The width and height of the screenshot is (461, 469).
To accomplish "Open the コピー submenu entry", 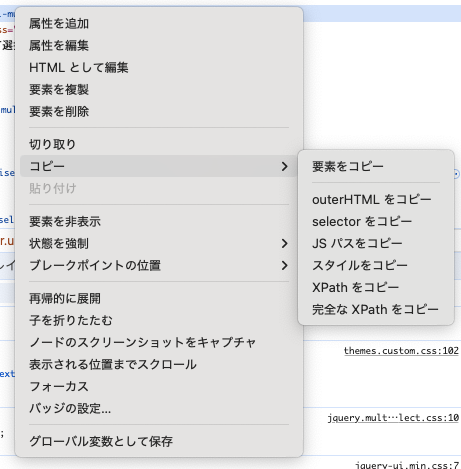I will 159,166.
